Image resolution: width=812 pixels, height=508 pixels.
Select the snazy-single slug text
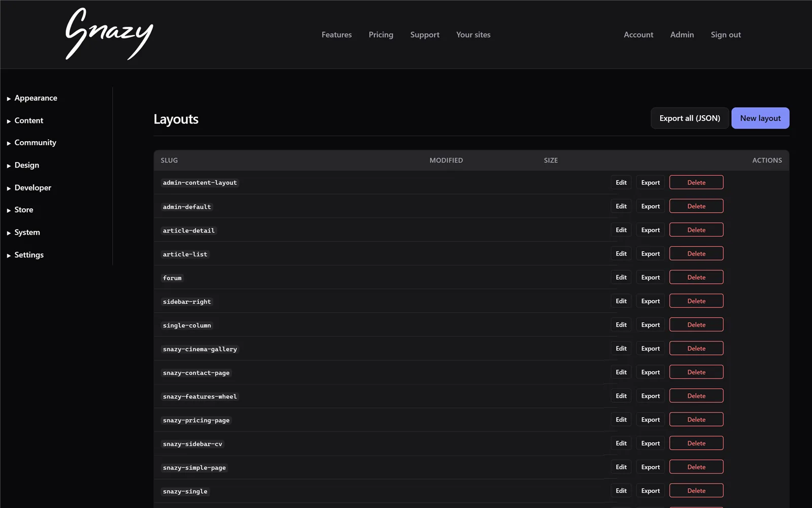185,491
